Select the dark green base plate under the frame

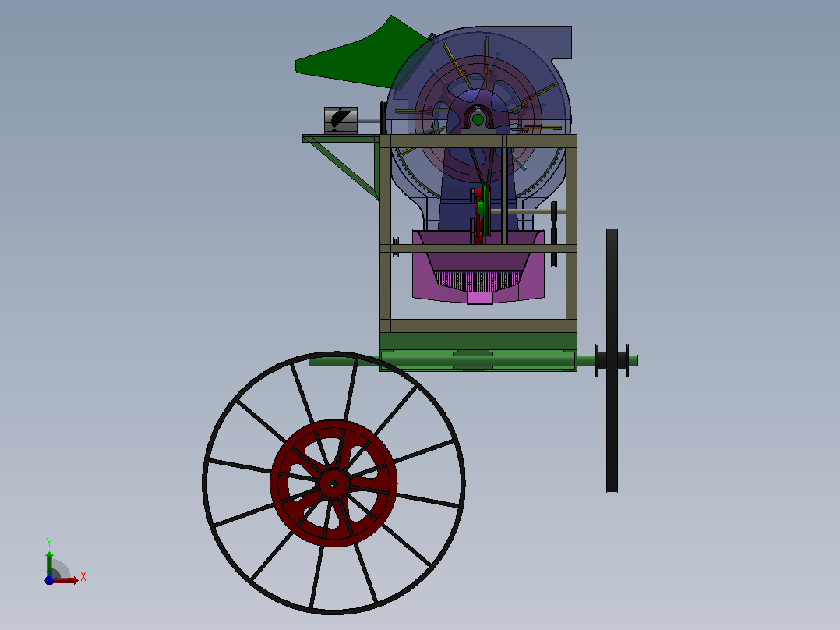(478, 342)
